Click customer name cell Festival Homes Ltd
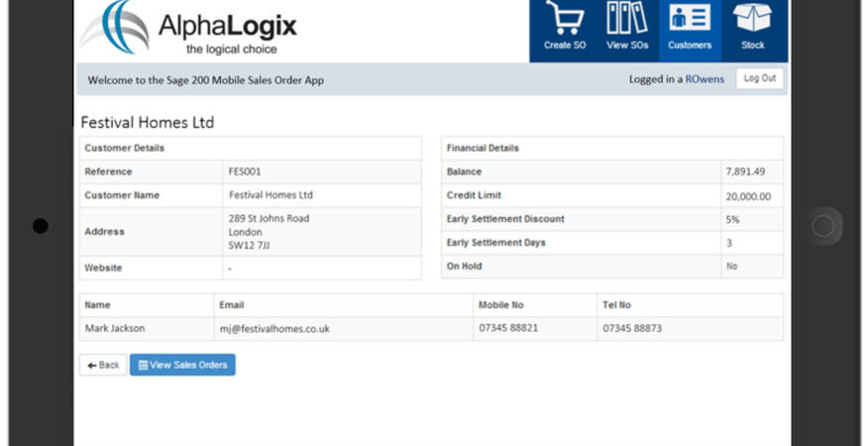Screen dimensions: 868x446 (271, 195)
